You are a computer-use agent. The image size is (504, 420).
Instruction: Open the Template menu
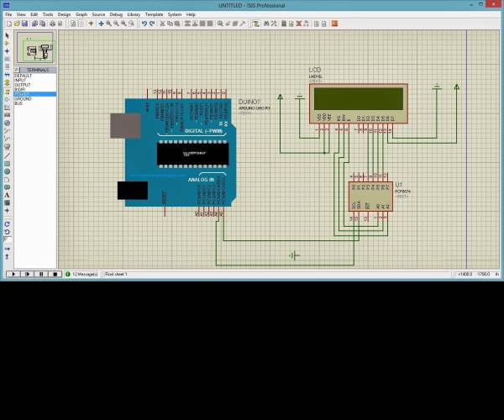154,14
